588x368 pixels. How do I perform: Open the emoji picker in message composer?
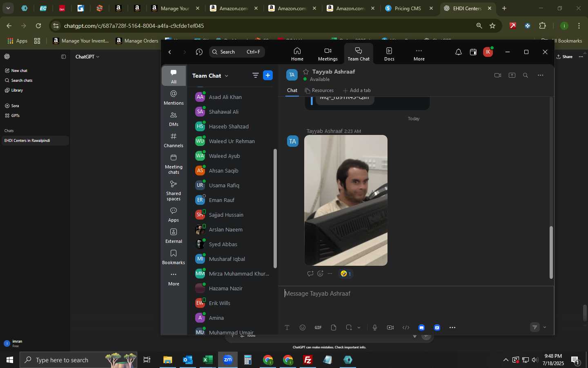pyautogui.click(x=303, y=328)
